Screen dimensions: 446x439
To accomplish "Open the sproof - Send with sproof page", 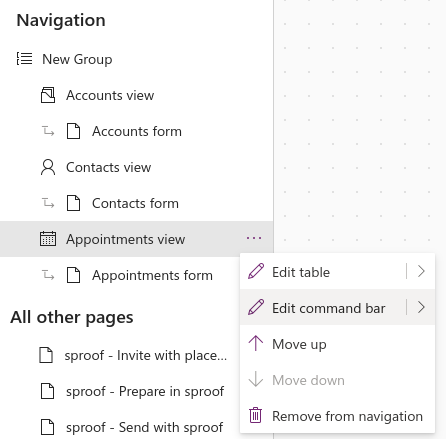I will pyautogui.click(x=144, y=428).
